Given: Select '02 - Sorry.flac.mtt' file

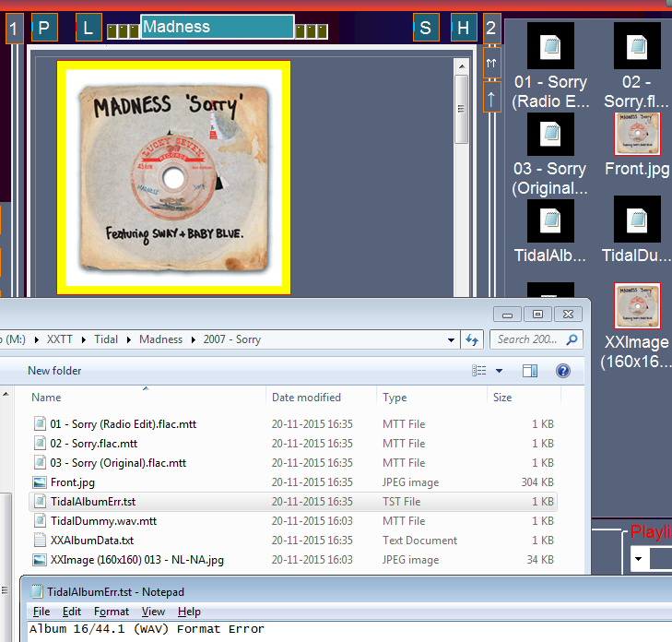Looking at the screenshot, I should tap(293, 444).
